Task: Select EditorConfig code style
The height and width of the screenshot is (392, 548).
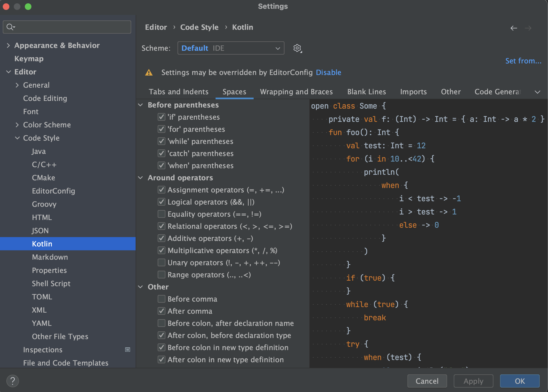Action: coord(53,191)
